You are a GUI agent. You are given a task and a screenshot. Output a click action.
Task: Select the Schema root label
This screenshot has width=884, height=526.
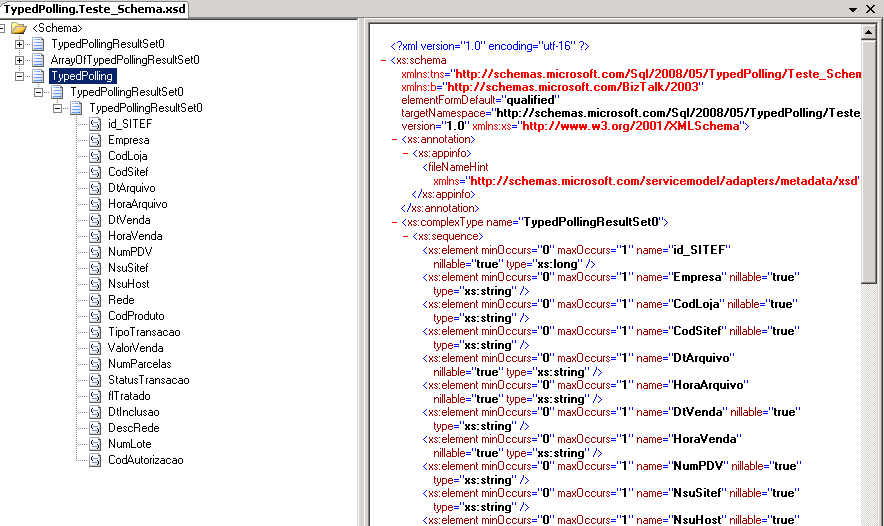57,28
